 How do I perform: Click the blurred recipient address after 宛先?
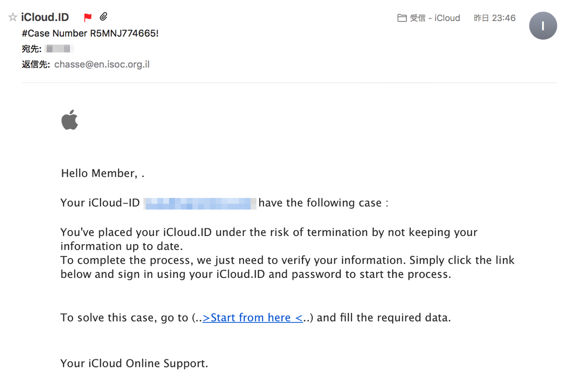60,49
